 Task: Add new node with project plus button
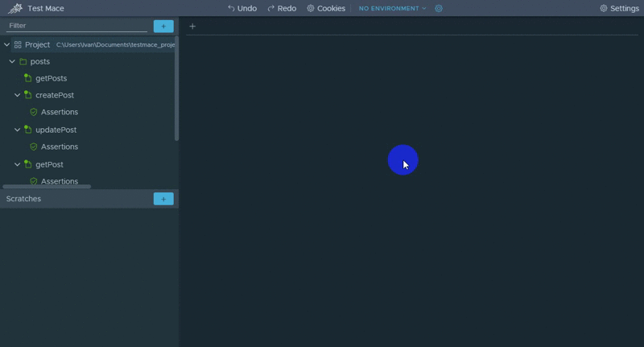pyautogui.click(x=163, y=27)
